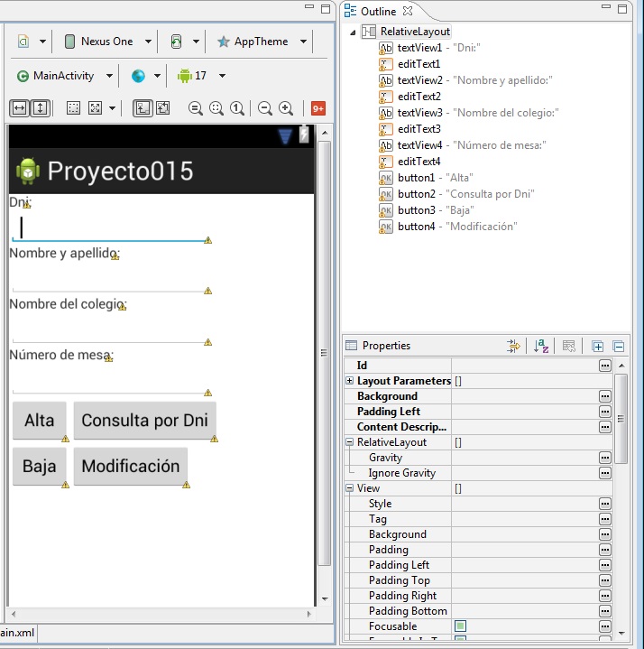Click the Dni edit field in preview

tap(110, 227)
